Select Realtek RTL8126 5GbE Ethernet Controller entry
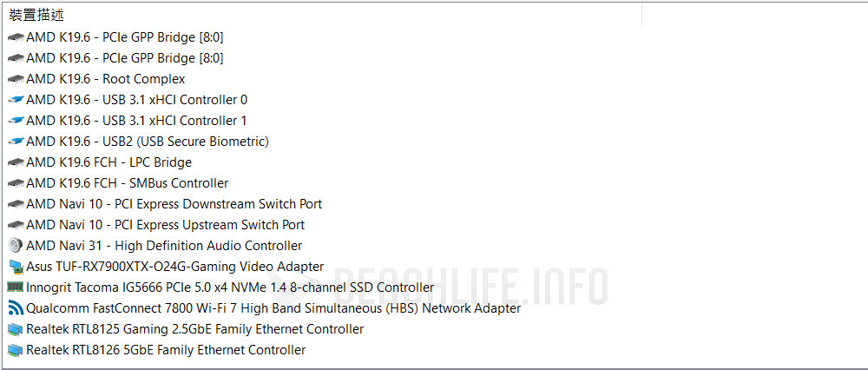Viewport: 868px width, 370px height. coord(166,350)
